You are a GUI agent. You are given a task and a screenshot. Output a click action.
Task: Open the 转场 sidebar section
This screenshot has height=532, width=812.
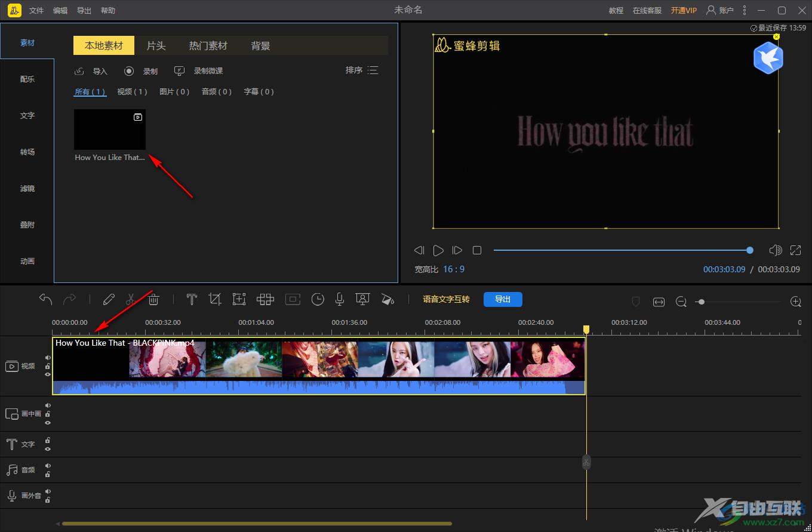click(x=27, y=152)
